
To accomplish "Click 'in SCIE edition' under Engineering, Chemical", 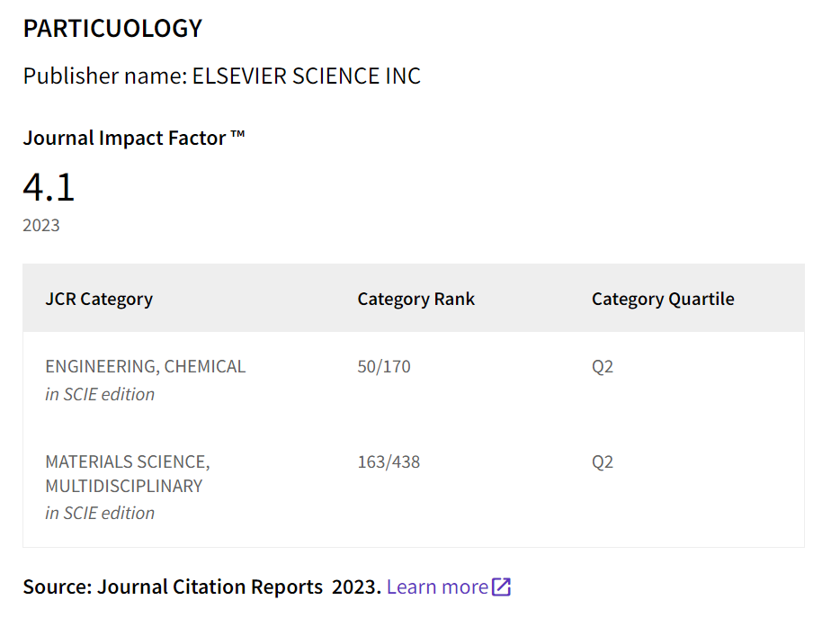I will 100,395.
